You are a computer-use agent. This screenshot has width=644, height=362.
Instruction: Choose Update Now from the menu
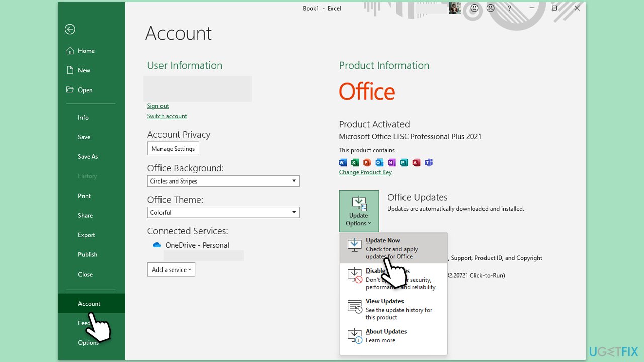coord(393,248)
